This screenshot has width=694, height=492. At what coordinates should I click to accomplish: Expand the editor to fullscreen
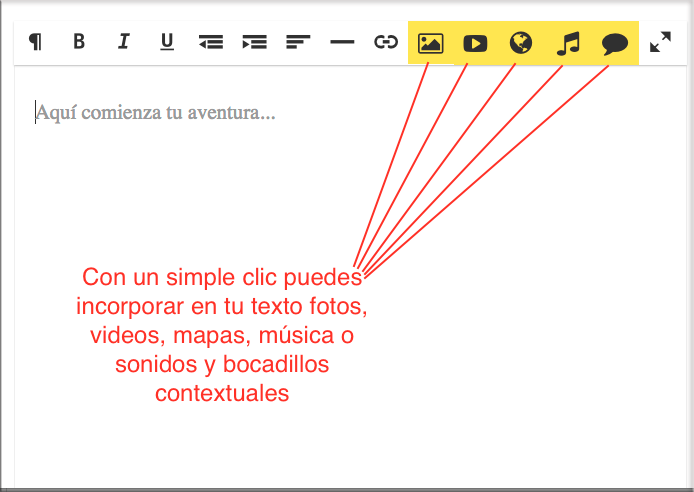pyautogui.click(x=660, y=42)
